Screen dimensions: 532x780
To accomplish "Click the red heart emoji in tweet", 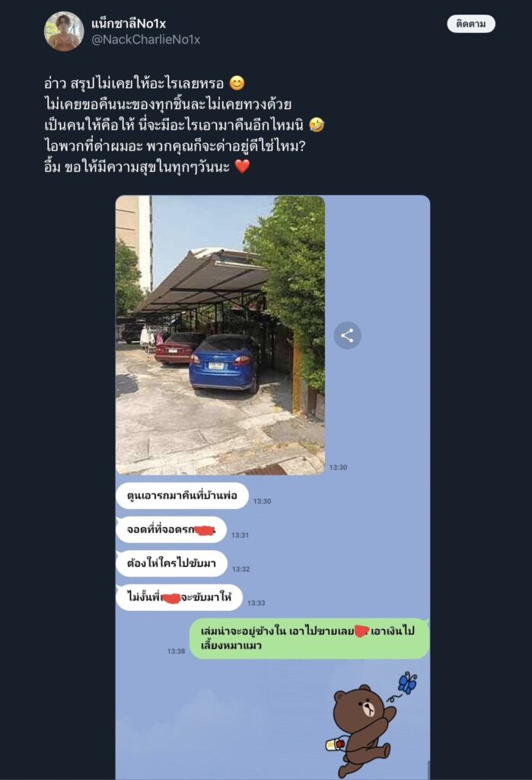I will click(x=242, y=166).
